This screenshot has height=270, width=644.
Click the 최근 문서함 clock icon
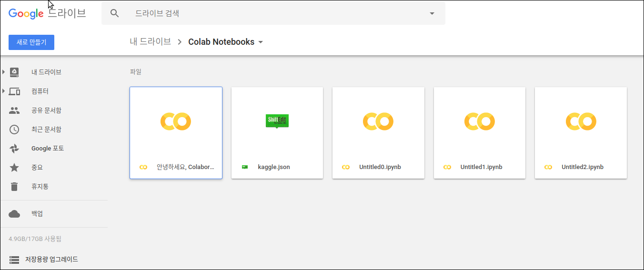[14, 129]
